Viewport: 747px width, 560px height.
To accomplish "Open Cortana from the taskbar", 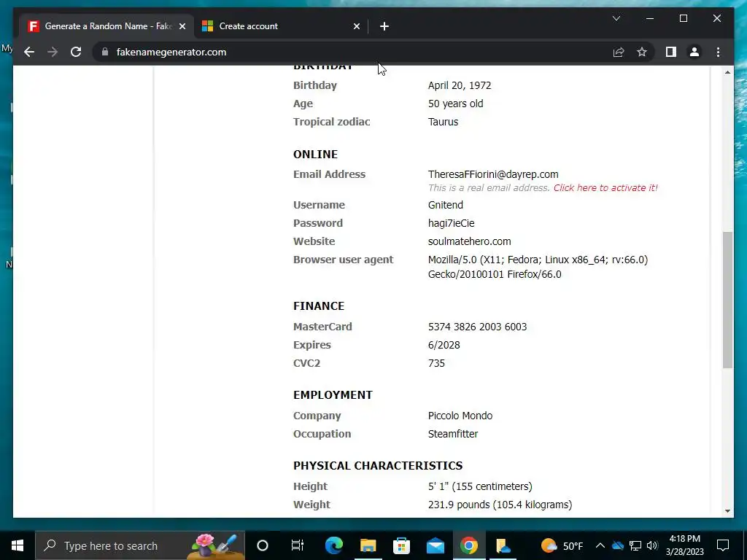I will [263, 545].
